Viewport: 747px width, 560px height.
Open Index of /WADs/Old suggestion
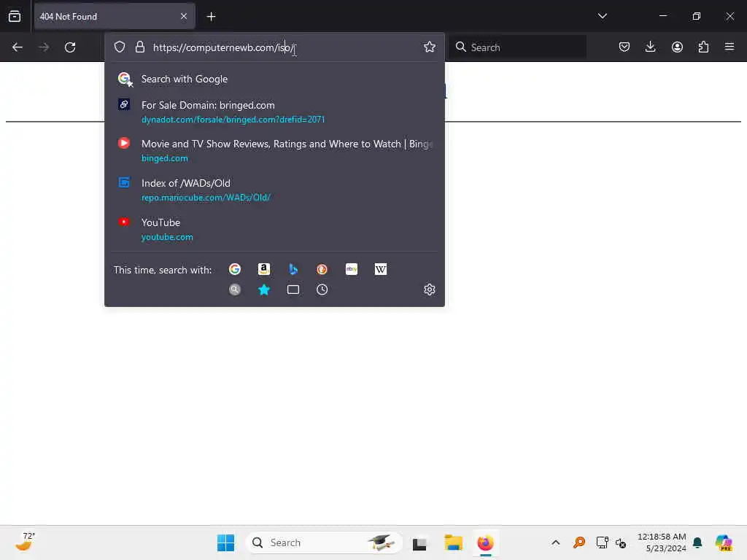click(274, 190)
